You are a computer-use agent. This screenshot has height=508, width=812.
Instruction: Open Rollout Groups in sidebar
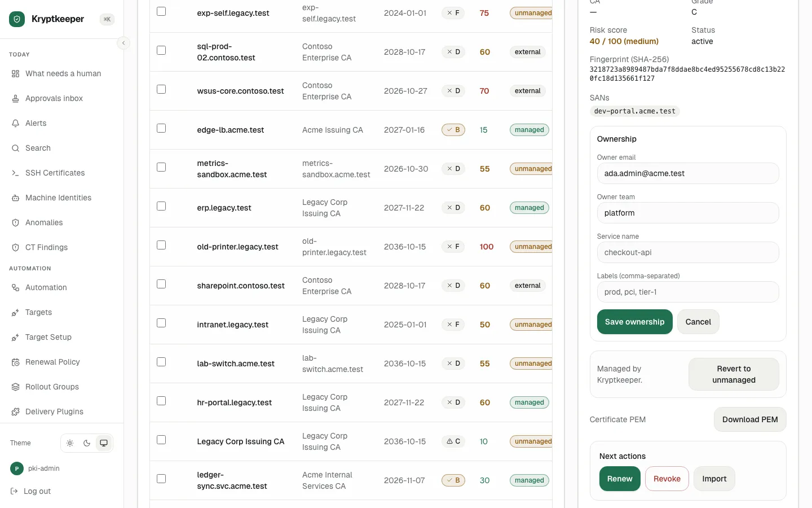[x=62, y=387]
